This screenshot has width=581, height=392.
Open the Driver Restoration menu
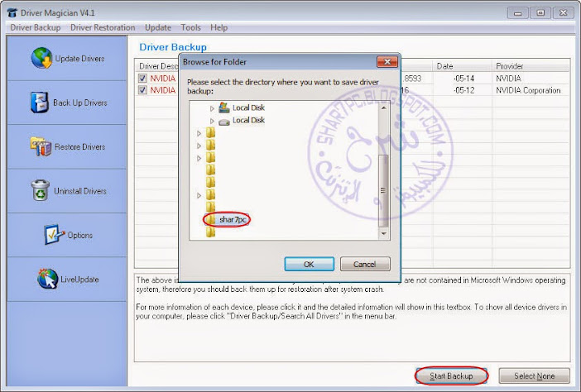pyautogui.click(x=103, y=27)
